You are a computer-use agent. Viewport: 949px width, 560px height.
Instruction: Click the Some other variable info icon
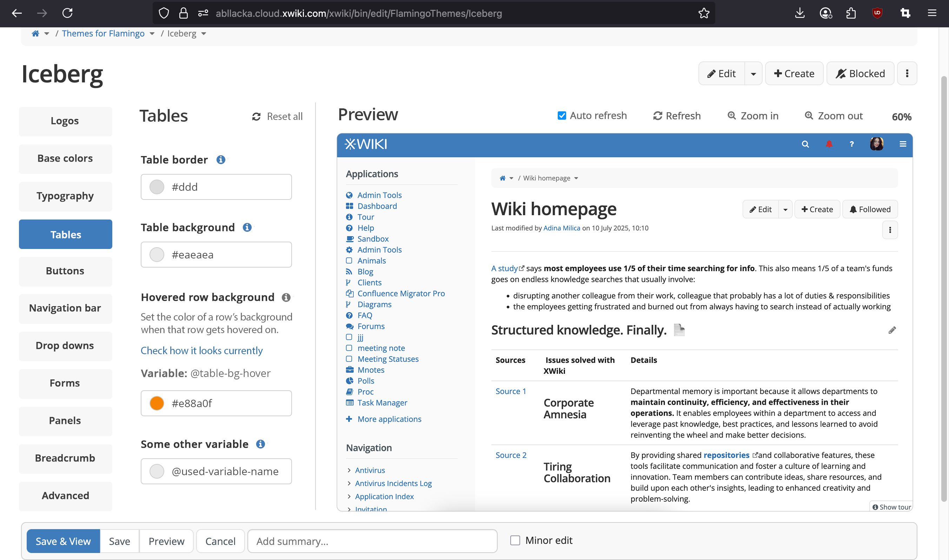[x=260, y=444]
